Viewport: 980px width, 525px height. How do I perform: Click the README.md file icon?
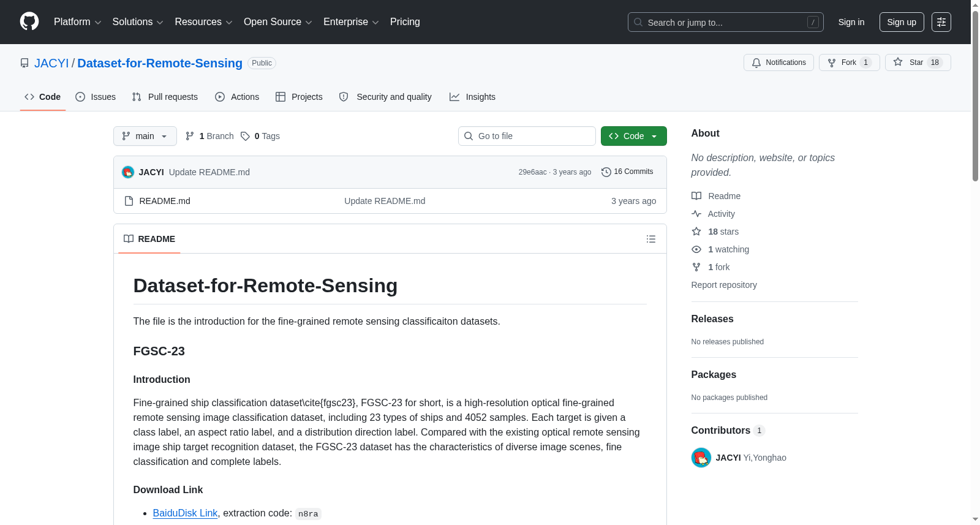(x=129, y=201)
